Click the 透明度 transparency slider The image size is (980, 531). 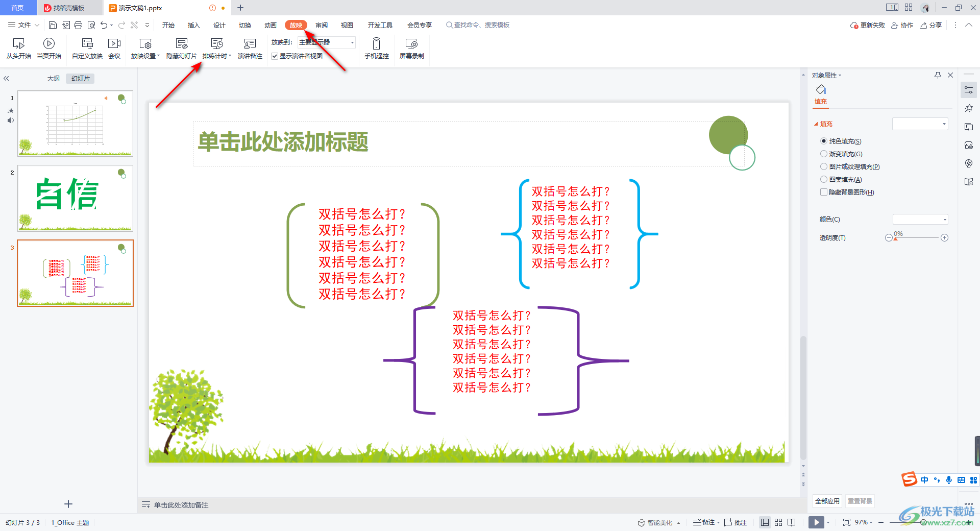coord(916,238)
